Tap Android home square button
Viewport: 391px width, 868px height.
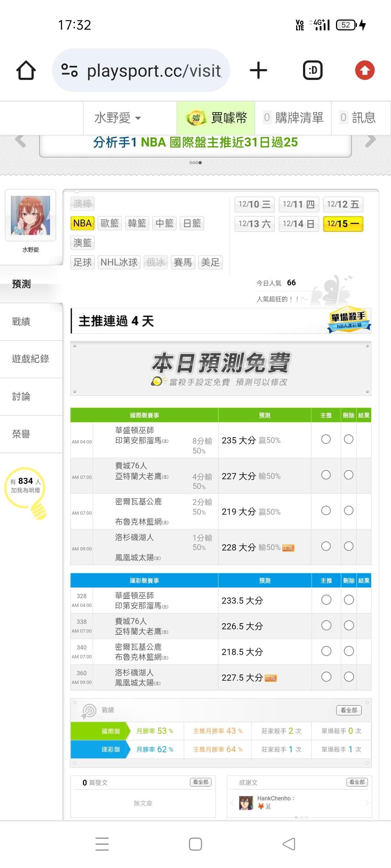tap(195, 844)
